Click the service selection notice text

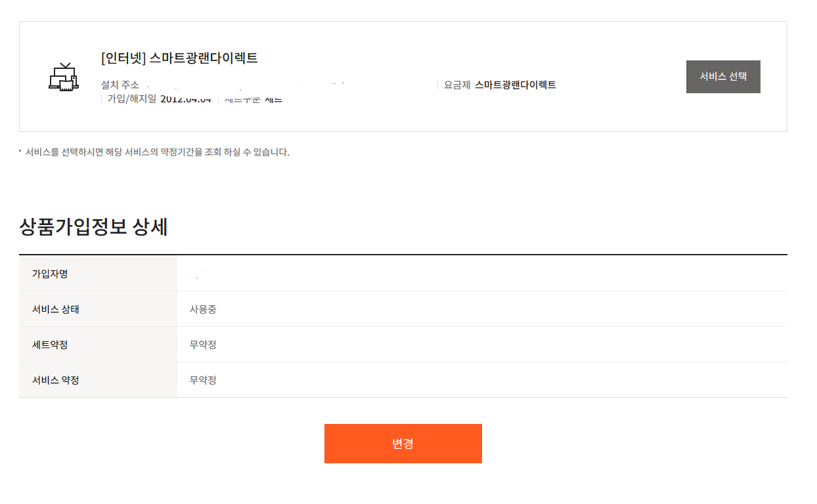[x=157, y=152]
